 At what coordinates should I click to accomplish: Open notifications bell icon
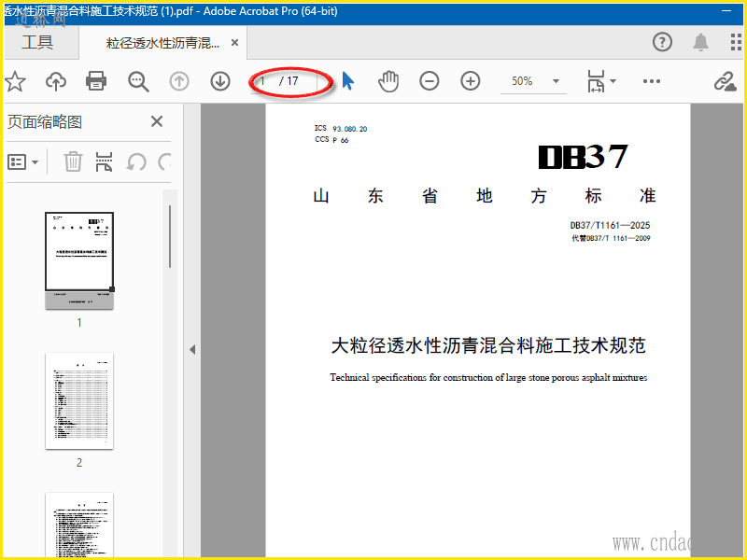click(700, 42)
